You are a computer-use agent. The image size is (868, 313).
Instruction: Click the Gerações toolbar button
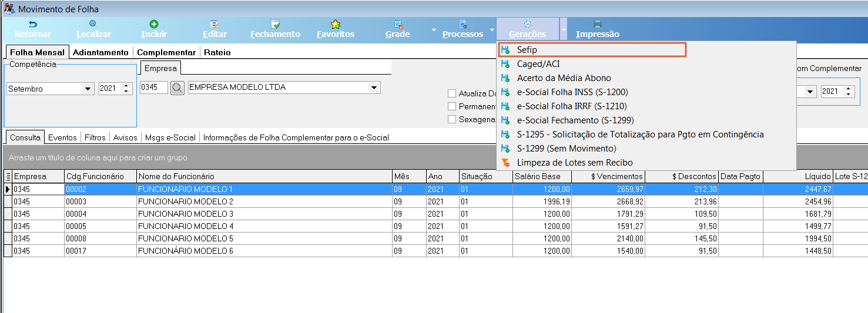(x=527, y=29)
